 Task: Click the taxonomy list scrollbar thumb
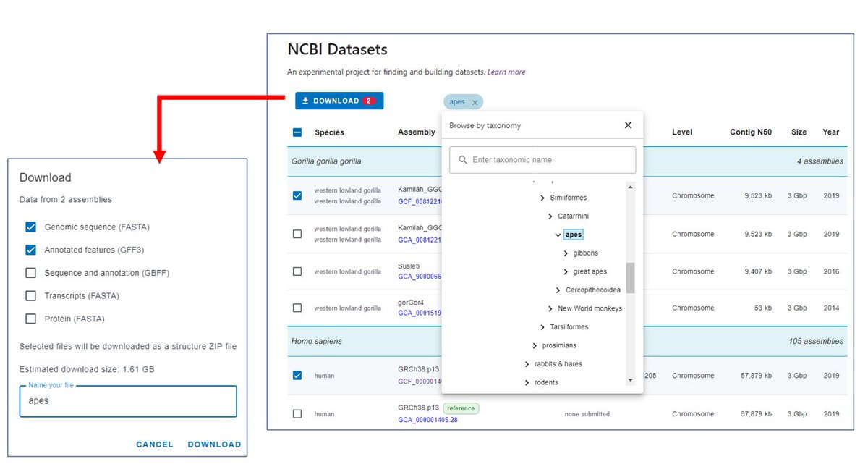point(630,278)
